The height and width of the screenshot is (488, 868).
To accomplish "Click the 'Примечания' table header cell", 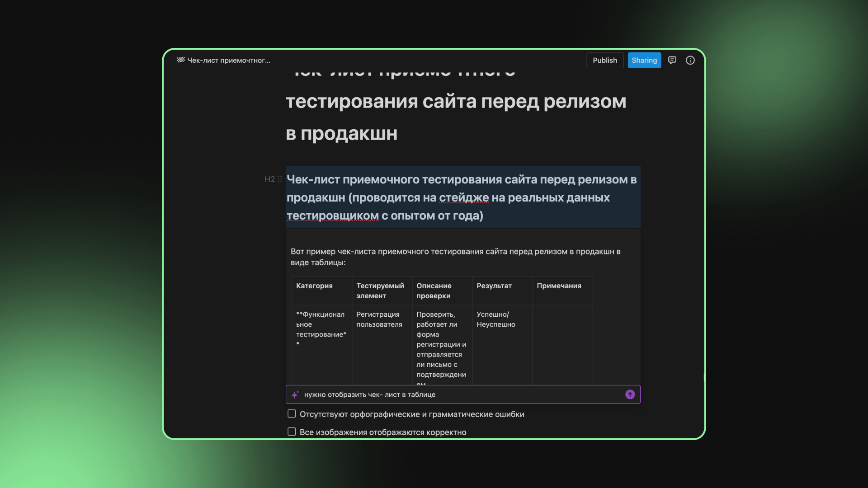I will point(559,286).
